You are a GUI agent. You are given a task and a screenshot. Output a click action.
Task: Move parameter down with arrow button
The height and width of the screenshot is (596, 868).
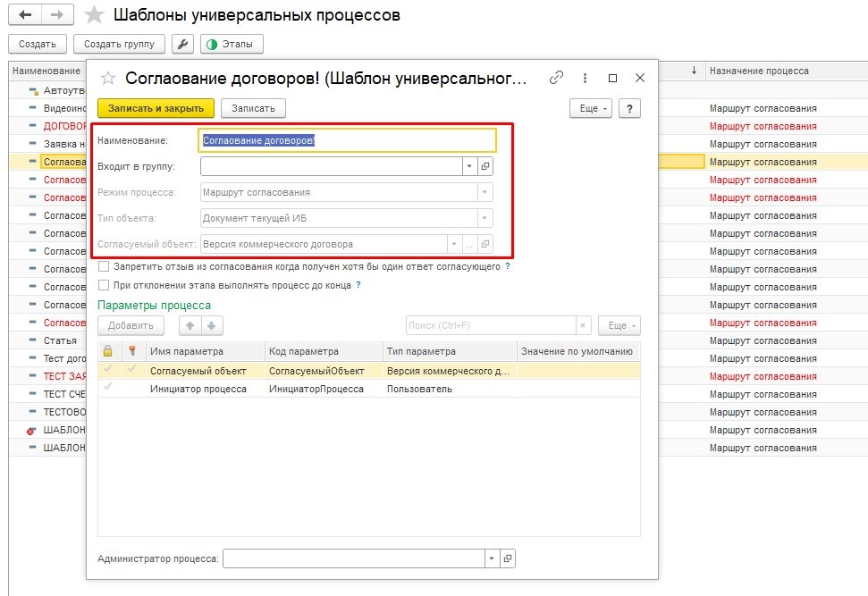(x=212, y=325)
